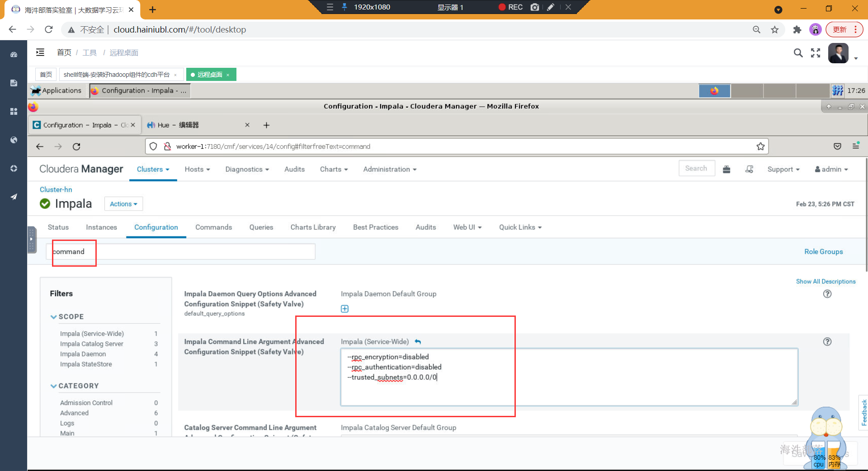Screen dimensions: 868x471
Task: Expand the Charts dropdown
Action: pyautogui.click(x=334, y=169)
